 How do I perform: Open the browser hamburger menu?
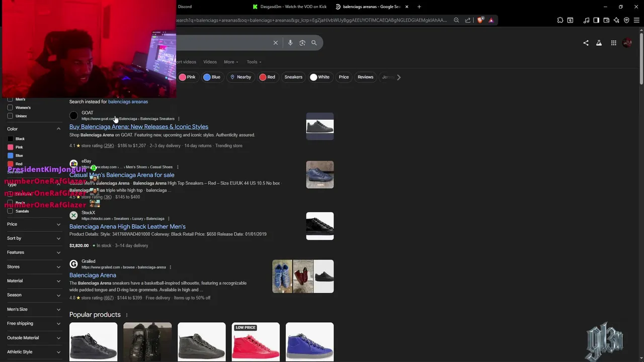(636, 20)
